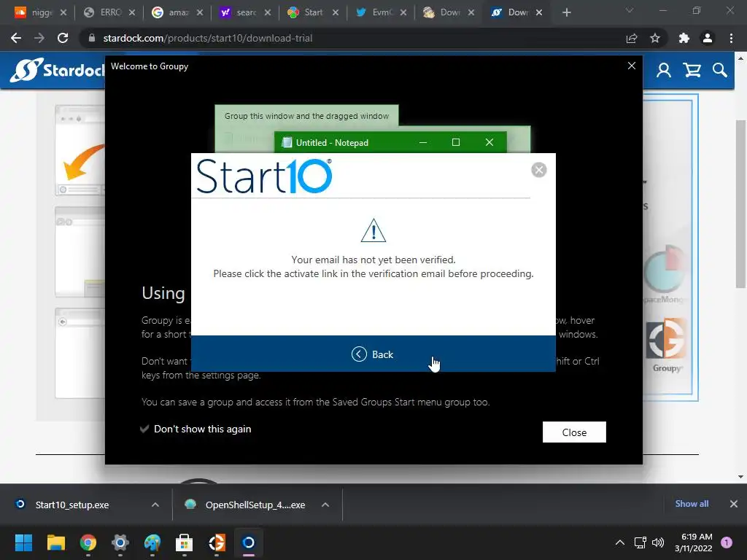Expand OpenShellSetup download options chevron

pos(325,505)
